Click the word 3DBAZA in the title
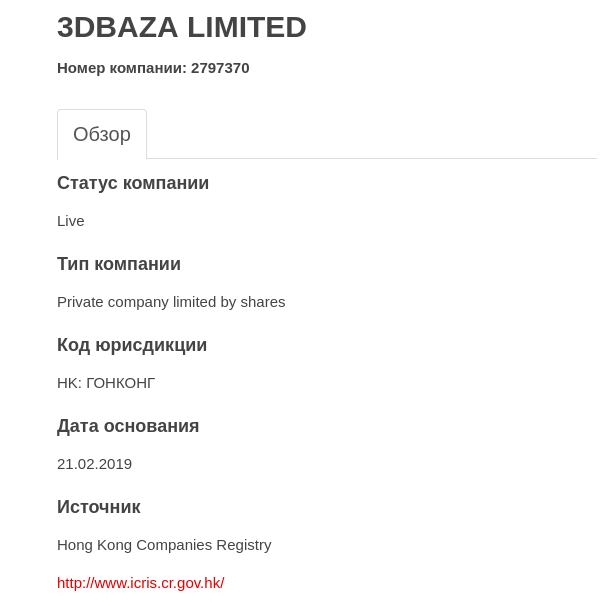 (x=117, y=27)
